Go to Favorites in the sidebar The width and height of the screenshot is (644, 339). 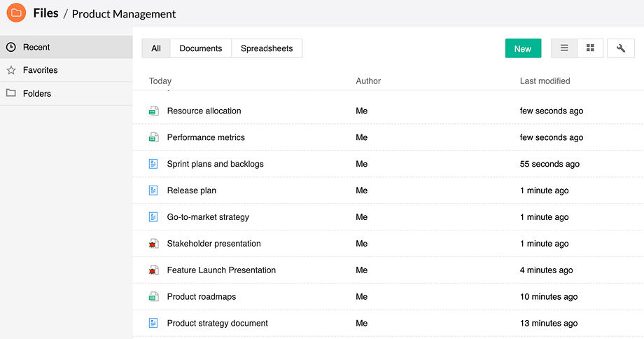click(x=40, y=70)
